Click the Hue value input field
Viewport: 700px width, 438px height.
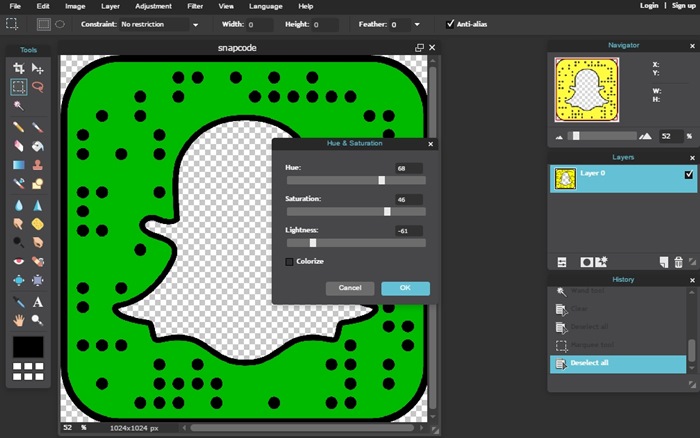pyautogui.click(x=409, y=168)
